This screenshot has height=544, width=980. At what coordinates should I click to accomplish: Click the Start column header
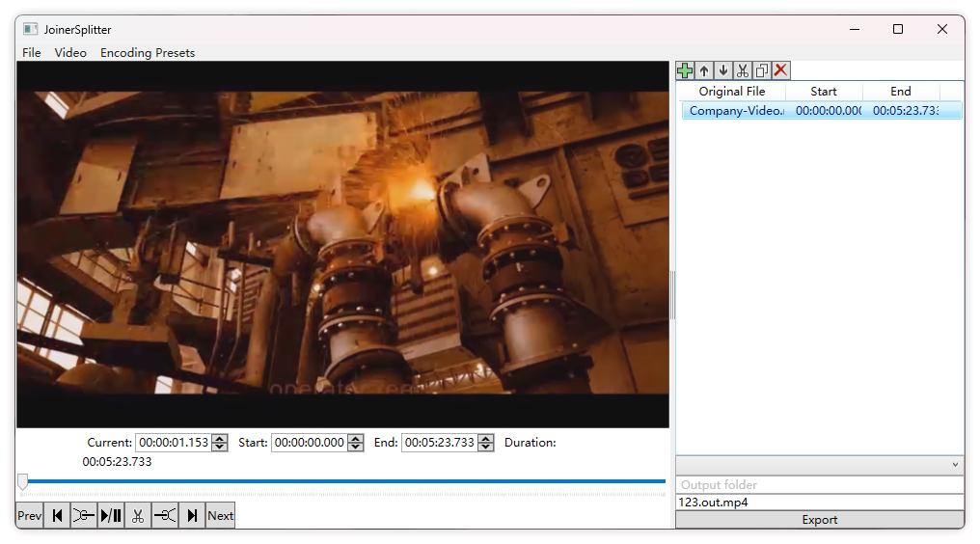click(824, 92)
